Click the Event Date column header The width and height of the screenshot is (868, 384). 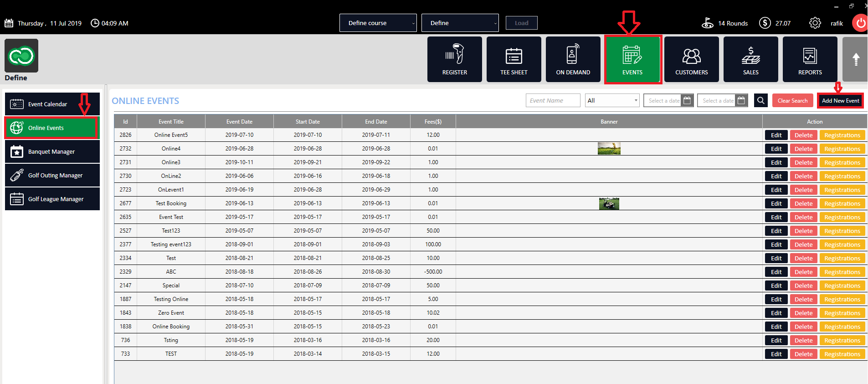click(x=239, y=122)
